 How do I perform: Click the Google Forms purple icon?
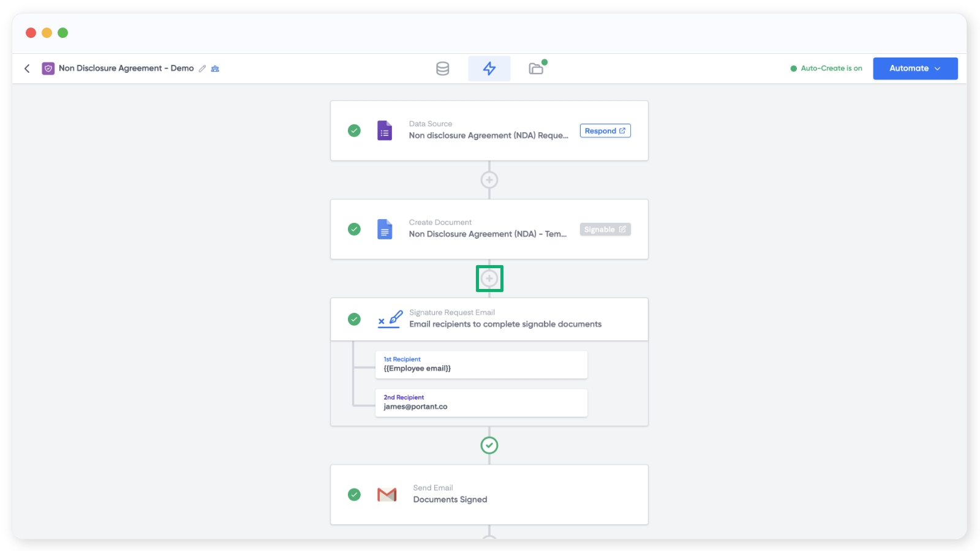[385, 131]
